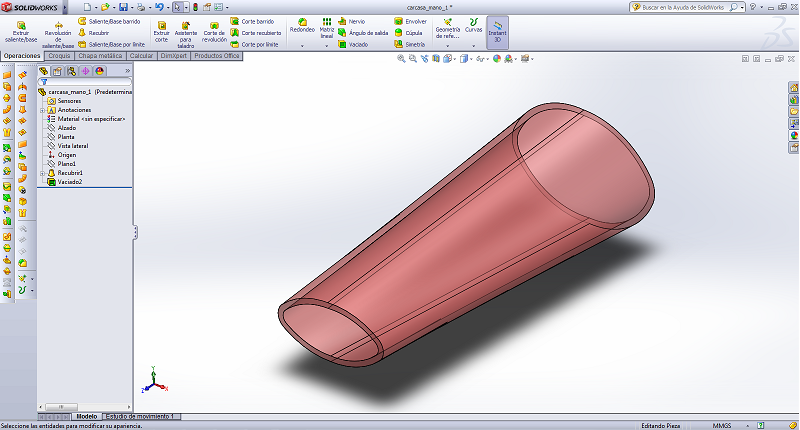Choose Saliente/Base barrido command
800x430 pixels.
109,21
